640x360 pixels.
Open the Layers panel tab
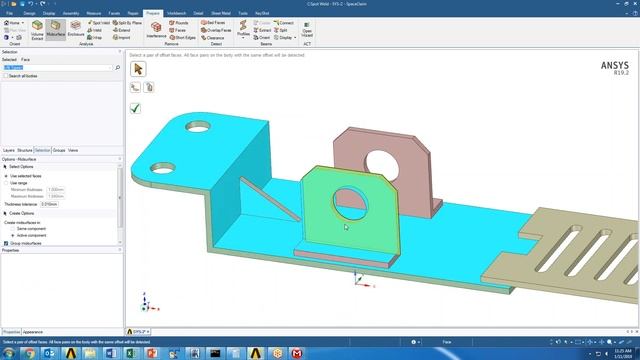(x=9, y=151)
